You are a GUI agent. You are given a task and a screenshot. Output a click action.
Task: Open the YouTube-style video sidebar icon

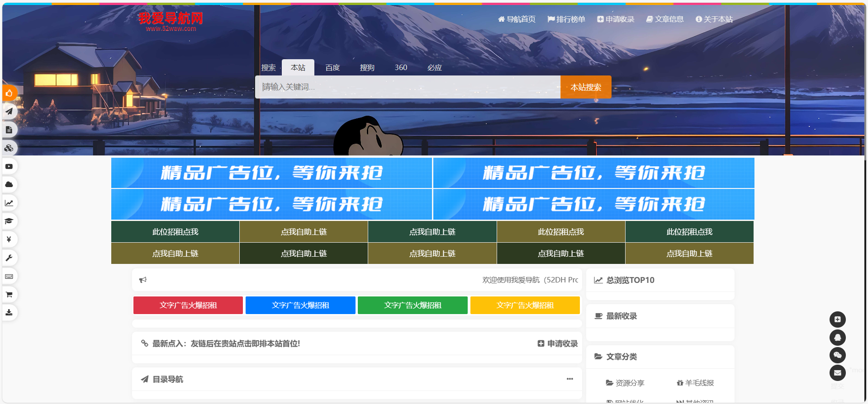pos(9,166)
